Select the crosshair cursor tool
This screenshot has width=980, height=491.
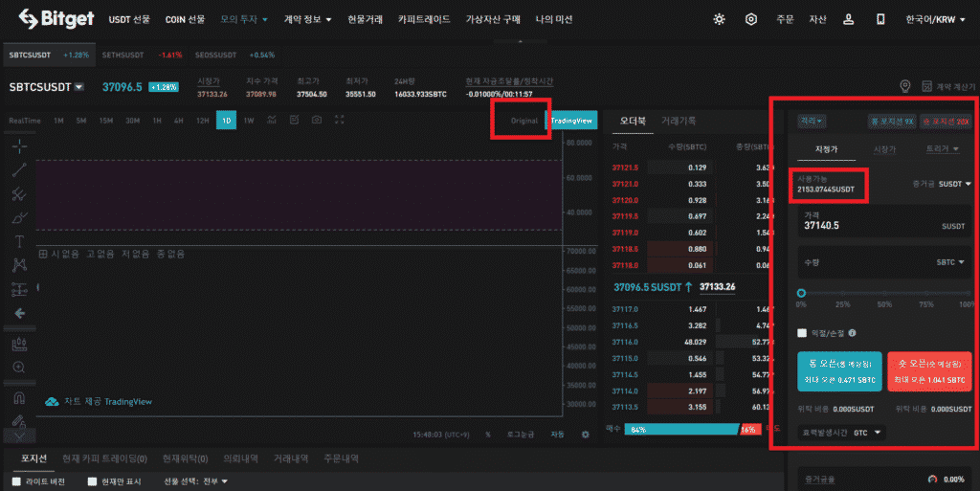[19, 146]
